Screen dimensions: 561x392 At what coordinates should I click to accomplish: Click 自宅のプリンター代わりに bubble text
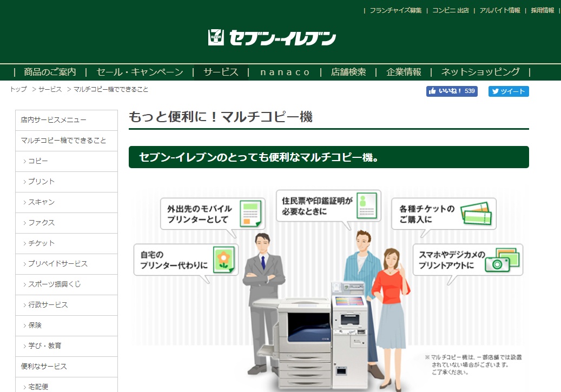pyautogui.click(x=174, y=260)
